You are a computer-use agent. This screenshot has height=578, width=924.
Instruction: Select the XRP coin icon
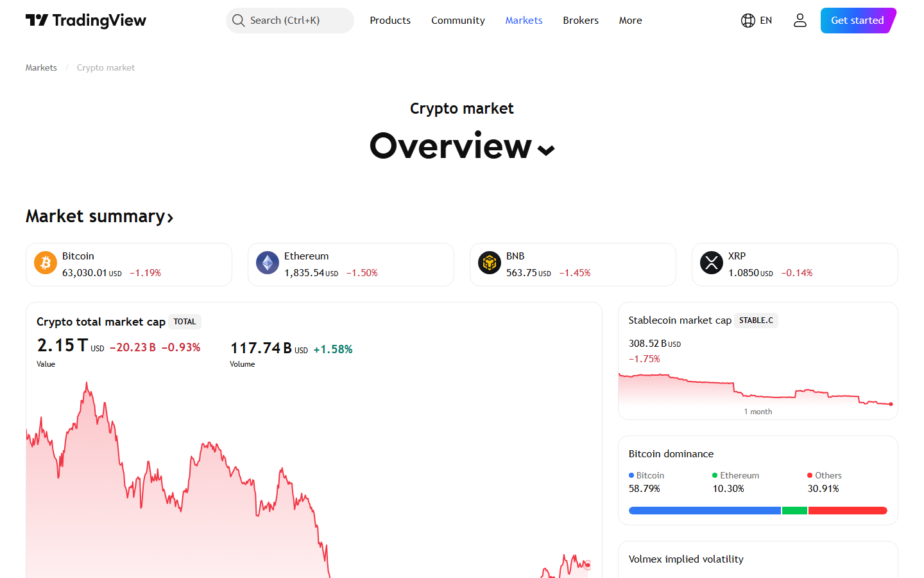coord(712,263)
